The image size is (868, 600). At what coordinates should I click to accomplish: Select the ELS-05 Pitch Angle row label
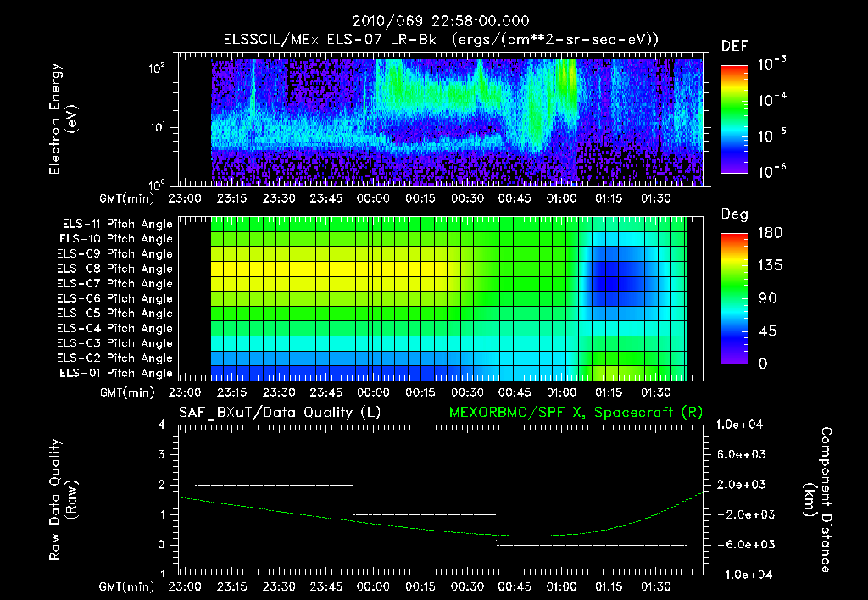tap(115, 314)
